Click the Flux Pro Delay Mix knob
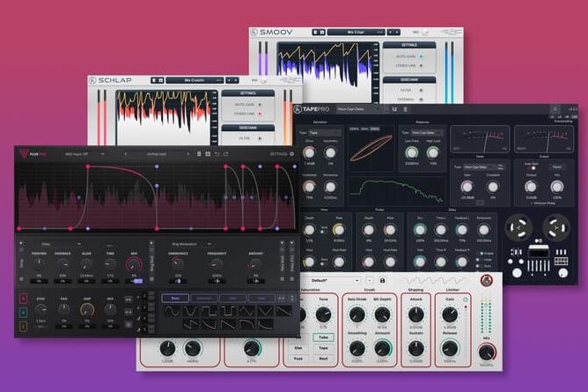The height and width of the screenshot is (392, 588). click(x=134, y=265)
